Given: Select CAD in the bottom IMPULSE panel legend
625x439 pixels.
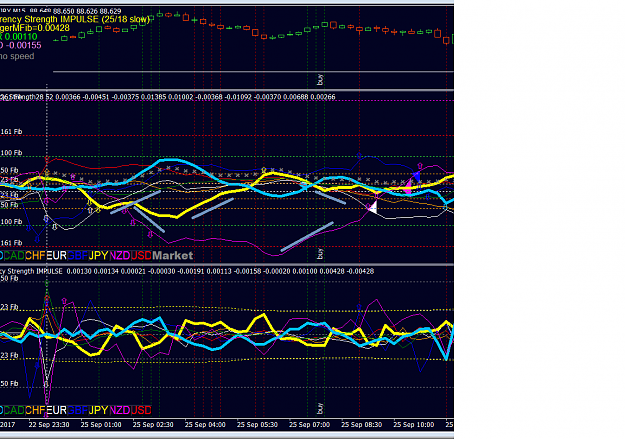Looking at the screenshot, I should (14, 410).
